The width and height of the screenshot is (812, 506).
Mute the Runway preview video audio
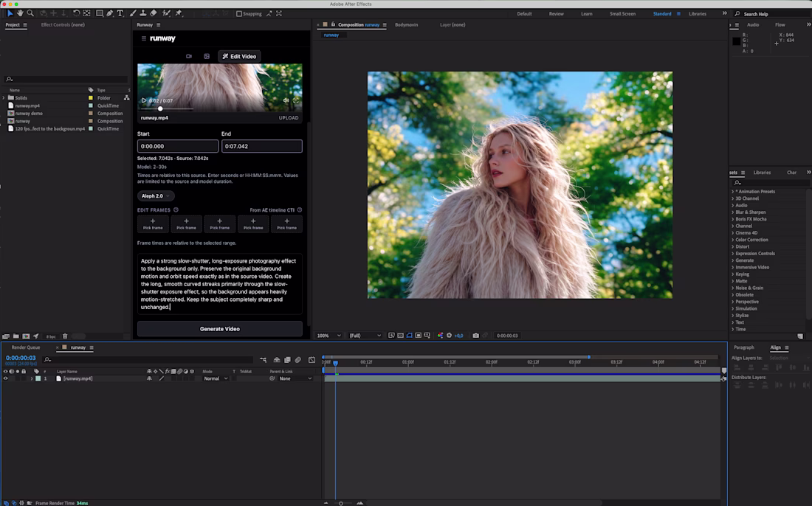286,100
